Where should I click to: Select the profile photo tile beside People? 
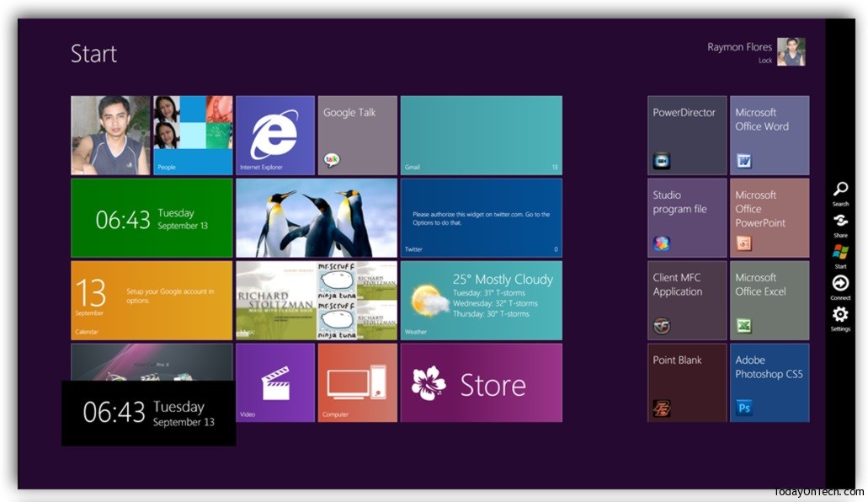(x=110, y=136)
